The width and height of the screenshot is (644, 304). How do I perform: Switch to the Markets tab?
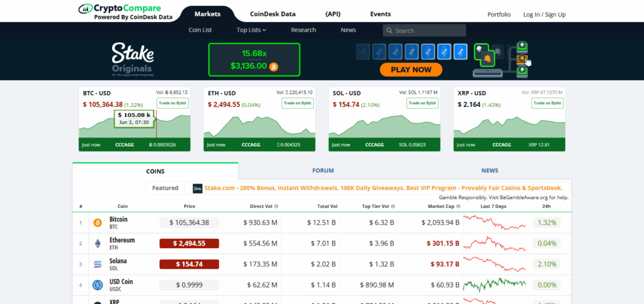pyautogui.click(x=208, y=14)
